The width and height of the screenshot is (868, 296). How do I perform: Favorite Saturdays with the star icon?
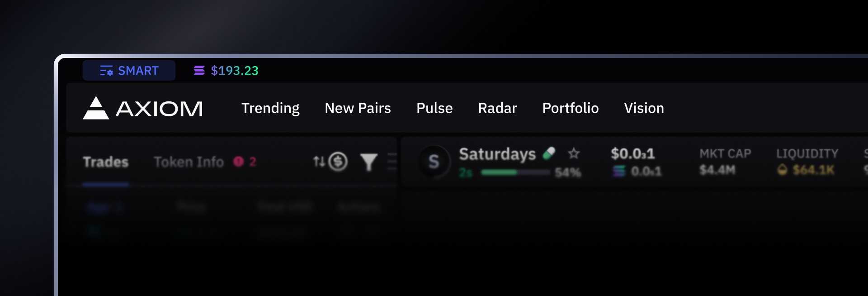click(574, 153)
